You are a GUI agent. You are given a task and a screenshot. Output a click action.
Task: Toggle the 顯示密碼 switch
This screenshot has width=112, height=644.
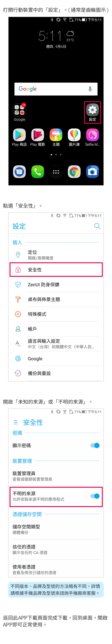pyautogui.click(x=95, y=445)
